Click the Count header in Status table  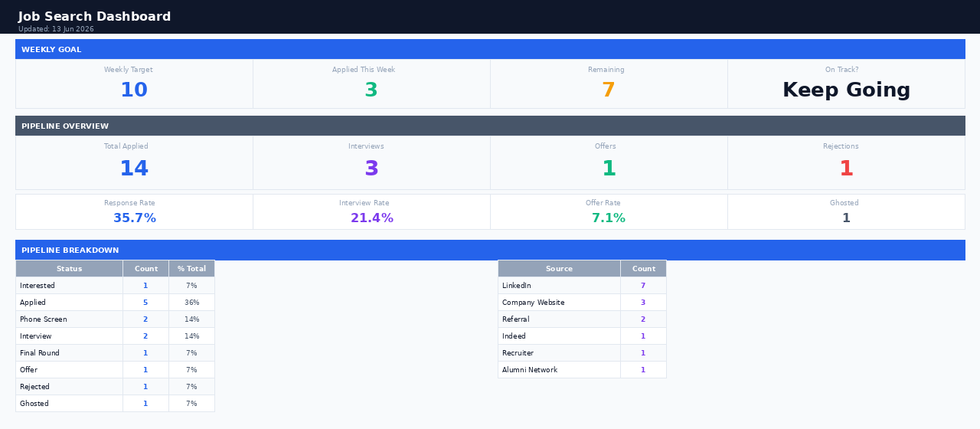pyautogui.click(x=145, y=268)
